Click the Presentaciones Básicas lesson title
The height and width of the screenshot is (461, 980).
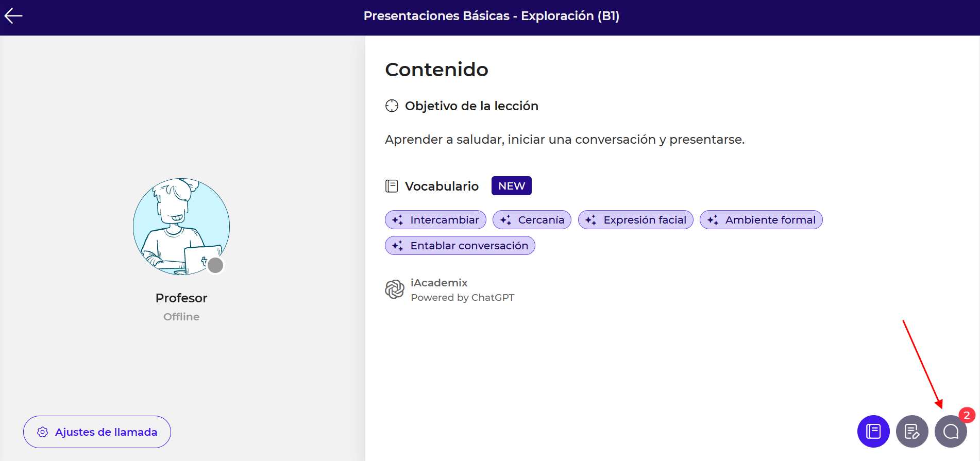[x=491, y=16]
